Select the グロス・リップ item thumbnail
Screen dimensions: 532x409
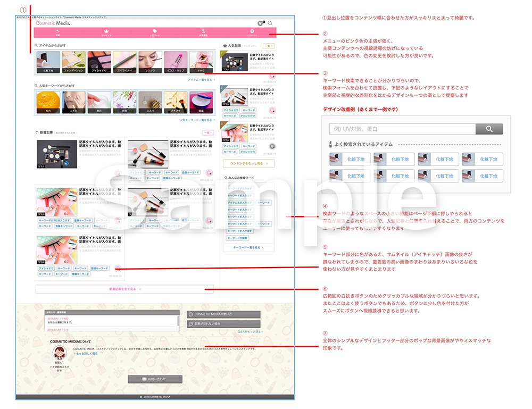coord(176,62)
